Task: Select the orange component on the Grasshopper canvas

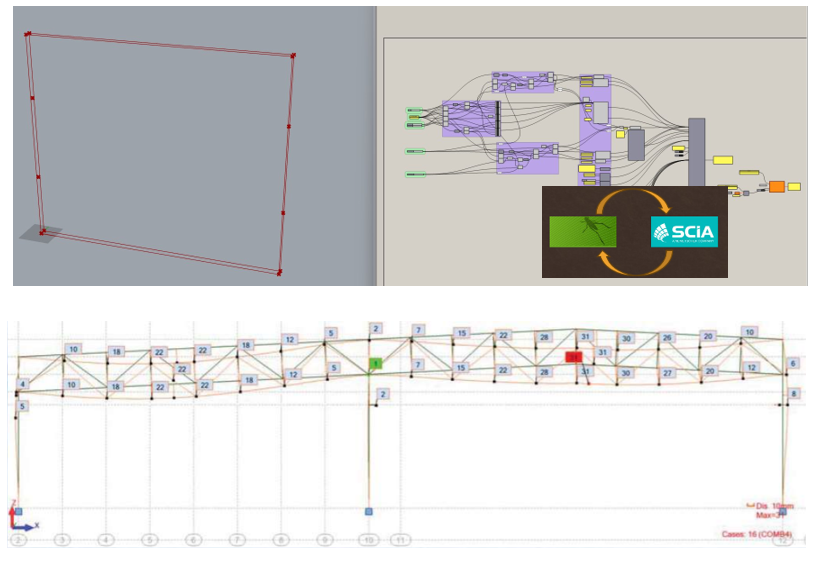Action: pos(776,188)
